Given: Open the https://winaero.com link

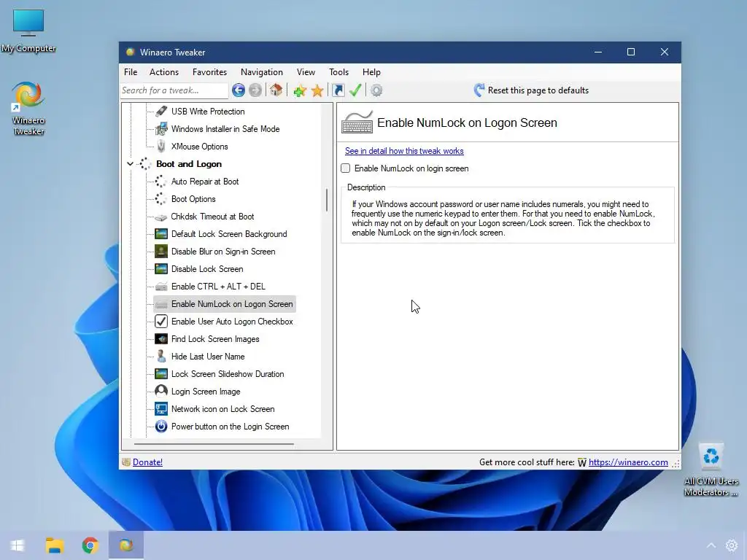Looking at the screenshot, I should click(x=628, y=462).
